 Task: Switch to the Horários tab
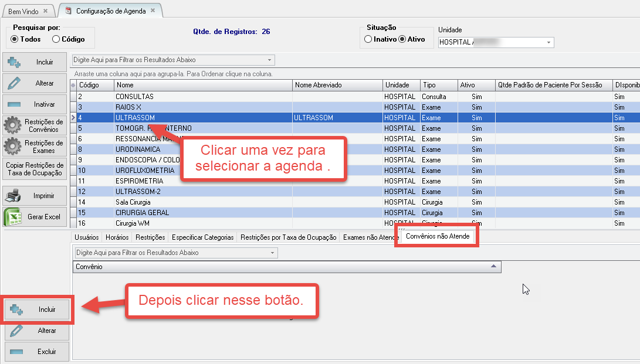[x=117, y=237]
